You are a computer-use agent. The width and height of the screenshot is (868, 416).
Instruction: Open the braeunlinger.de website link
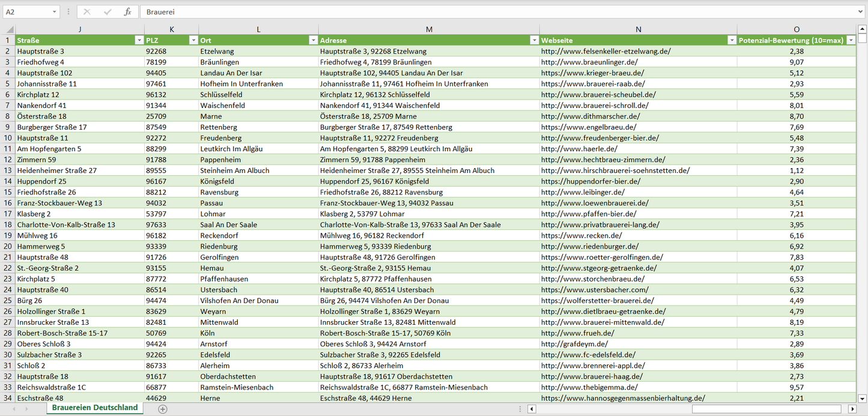[x=589, y=62]
